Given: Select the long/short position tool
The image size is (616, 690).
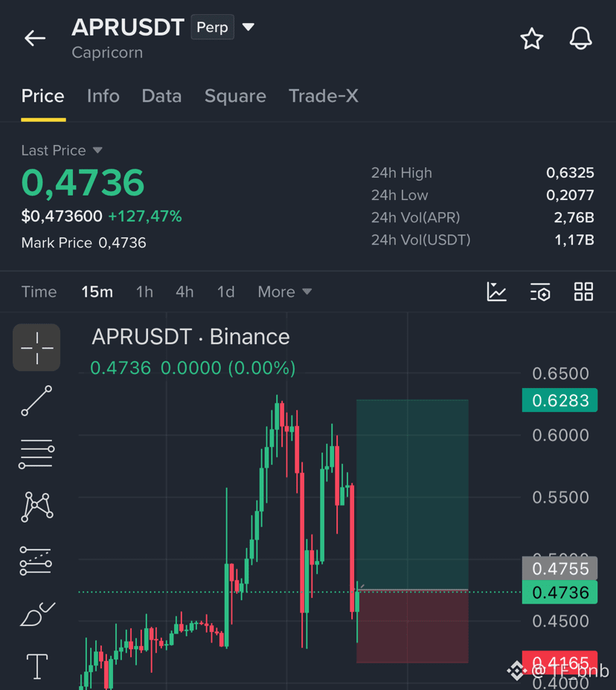Looking at the screenshot, I should [x=36, y=561].
